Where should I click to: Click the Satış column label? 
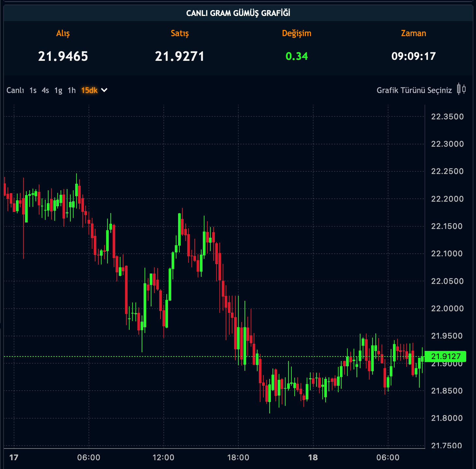(x=180, y=33)
